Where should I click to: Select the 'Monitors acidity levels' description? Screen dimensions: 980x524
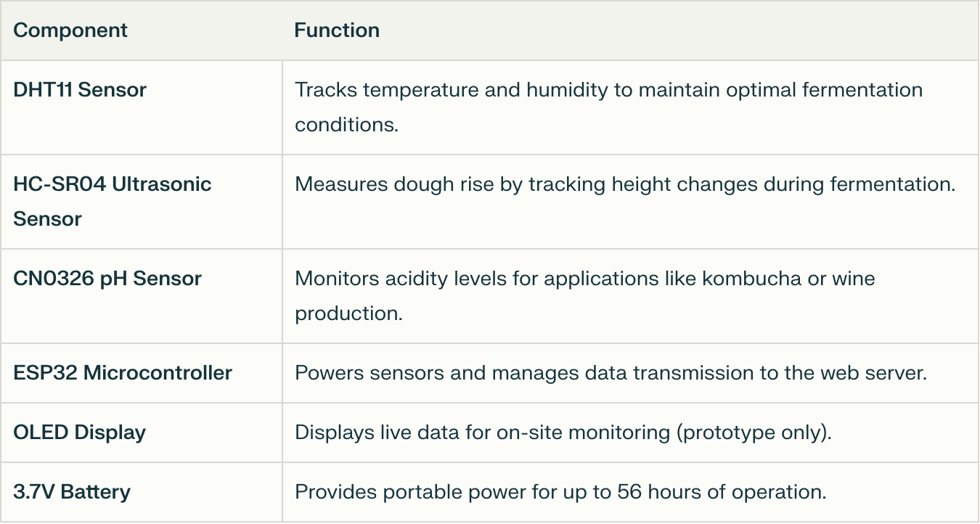584,295
